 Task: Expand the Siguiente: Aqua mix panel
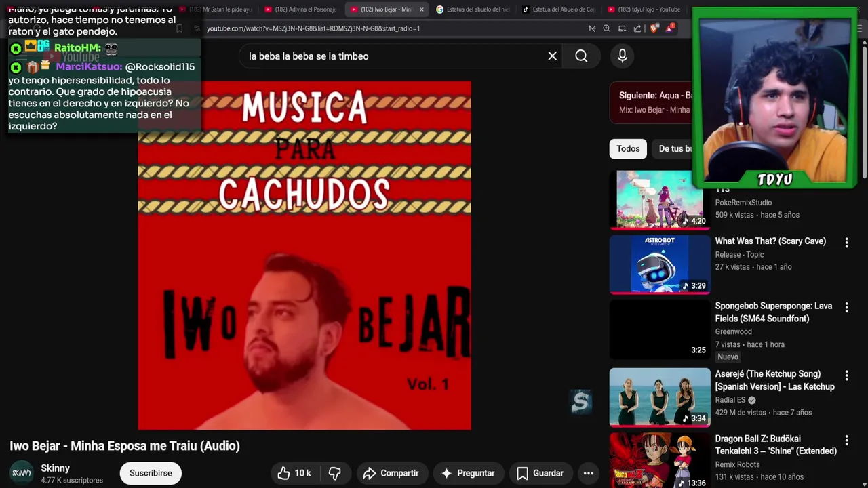(651, 102)
